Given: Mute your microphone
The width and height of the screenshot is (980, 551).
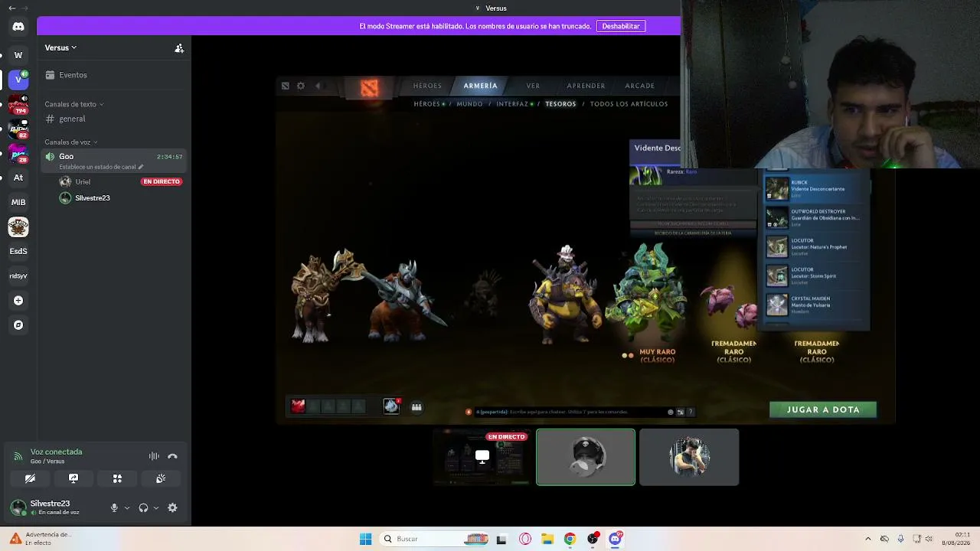Looking at the screenshot, I should tap(114, 507).
